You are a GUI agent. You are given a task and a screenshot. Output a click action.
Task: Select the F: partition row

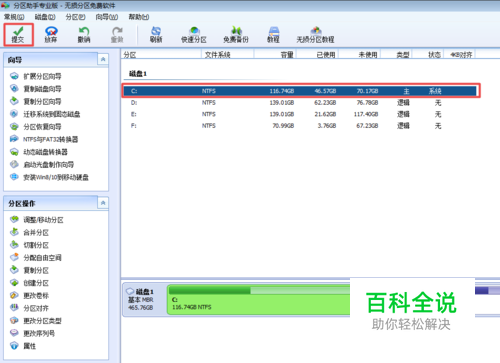[x=300, y=126]
